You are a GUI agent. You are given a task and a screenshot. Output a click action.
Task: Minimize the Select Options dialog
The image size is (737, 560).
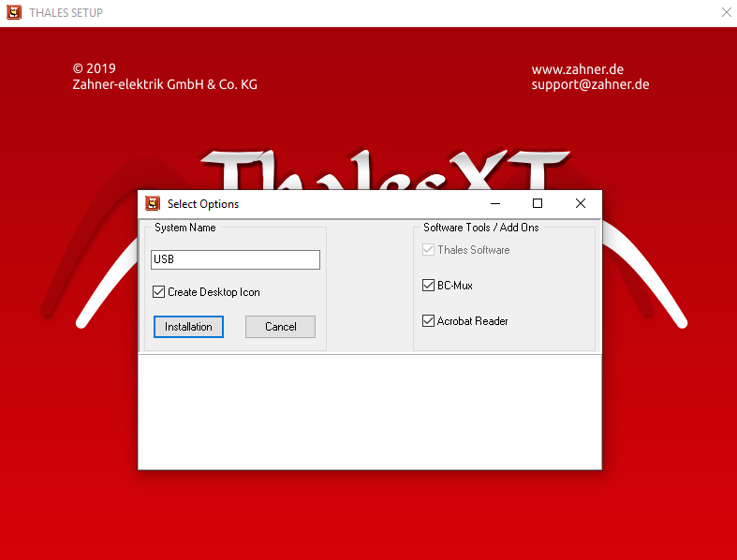pyautogui.click(x=495, y=203)
